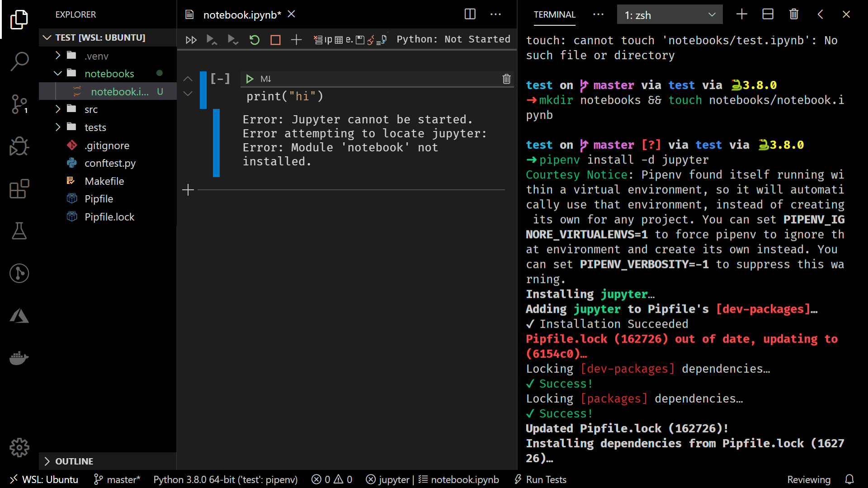The width and height of the screenshot is (868, 488).
Task: Select the notebook.ipynb editor tab
Action: click(x=241, y=15)
